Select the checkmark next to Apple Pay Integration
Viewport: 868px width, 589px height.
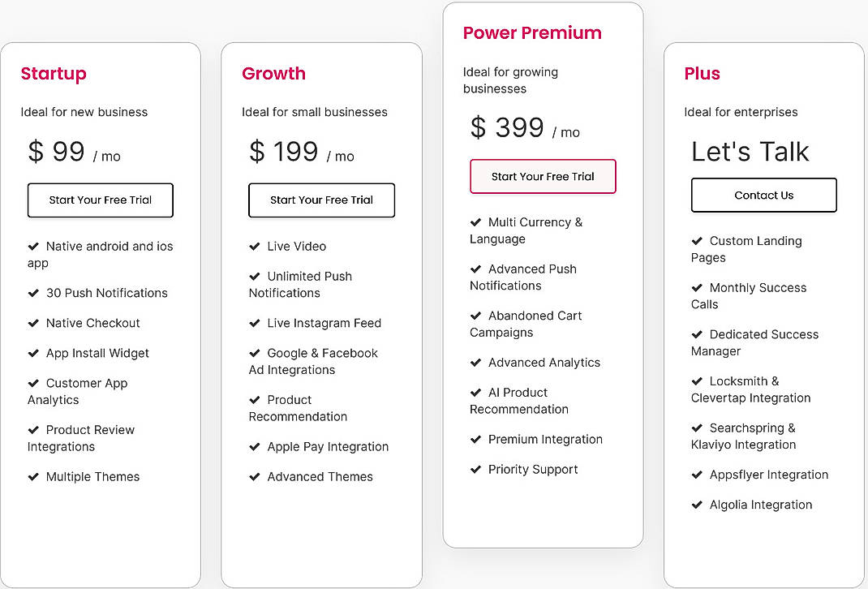[x=256, y=447]
